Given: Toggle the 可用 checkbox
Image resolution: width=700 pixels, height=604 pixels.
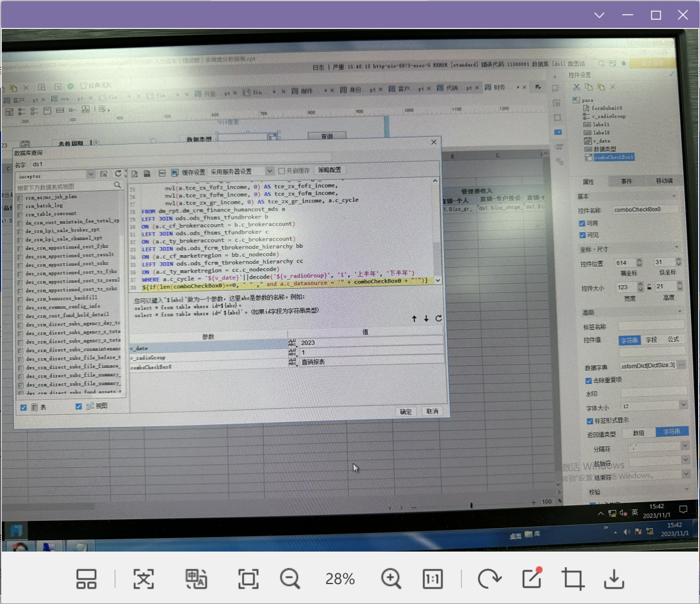Looking at the screenshot, I should (x=582, y=224).
